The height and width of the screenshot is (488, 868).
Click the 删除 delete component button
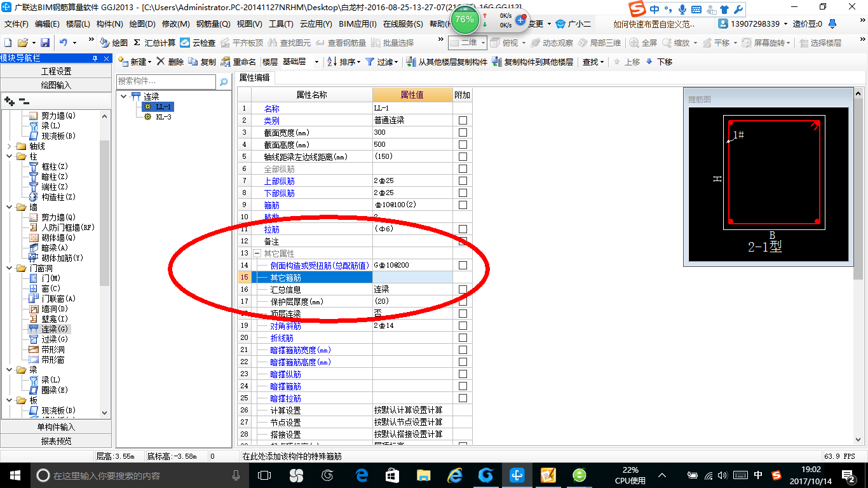[x=170, y=62]
